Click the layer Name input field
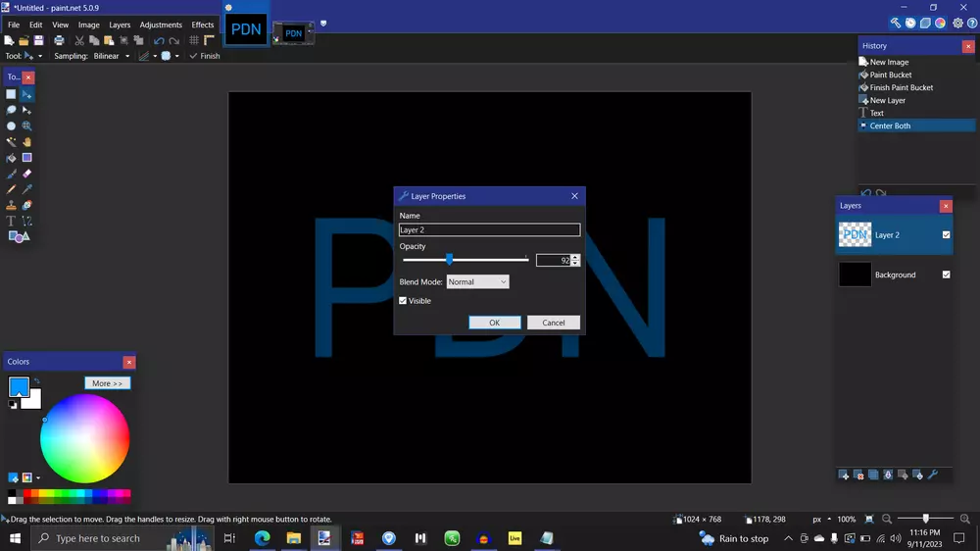The image size is (980, 551). [x=489, y=230]
